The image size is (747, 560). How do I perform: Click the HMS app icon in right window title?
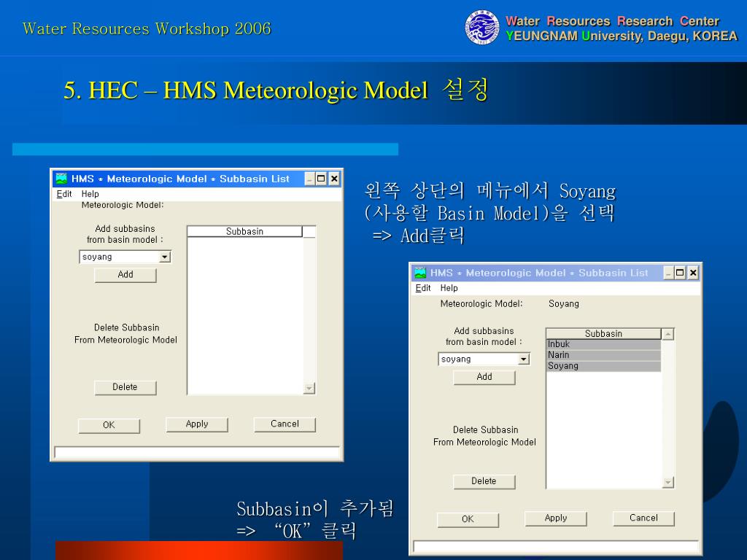[x=420, y=273]
